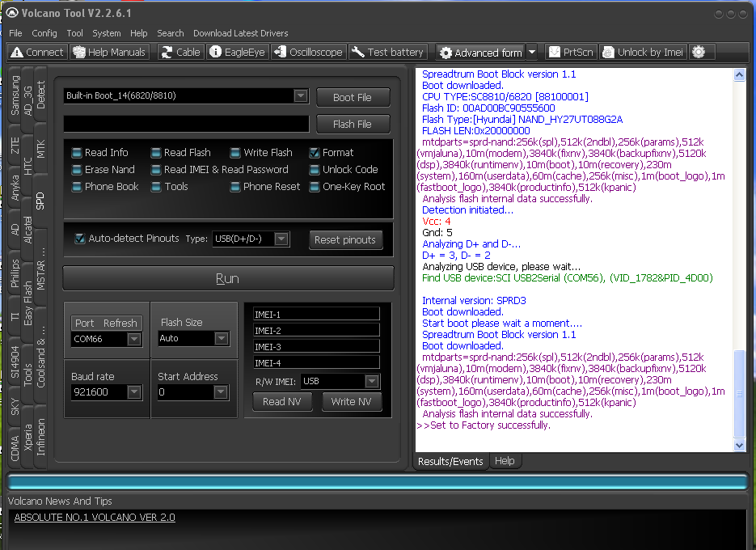Expand the Baud rate 921600 dropdown

pos(134,391)
